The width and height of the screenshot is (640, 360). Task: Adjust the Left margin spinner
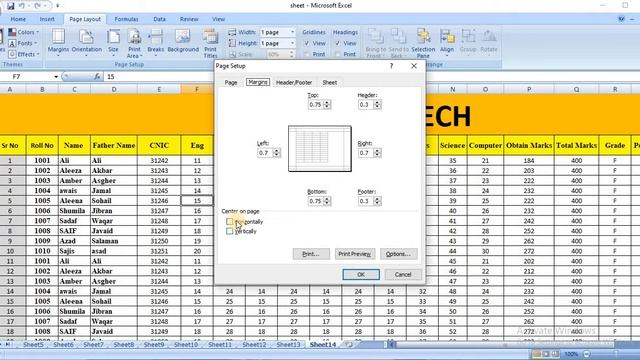[276, 153]
